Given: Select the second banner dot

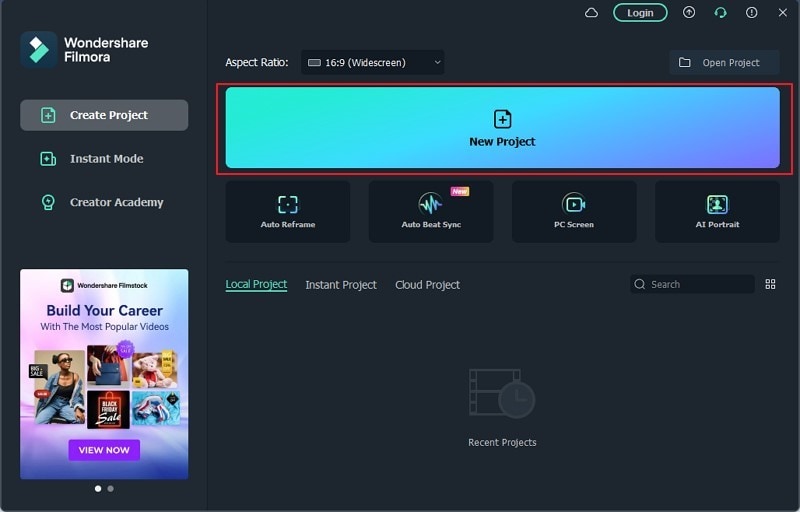Looking at the screenshot, I should (111, 489).
